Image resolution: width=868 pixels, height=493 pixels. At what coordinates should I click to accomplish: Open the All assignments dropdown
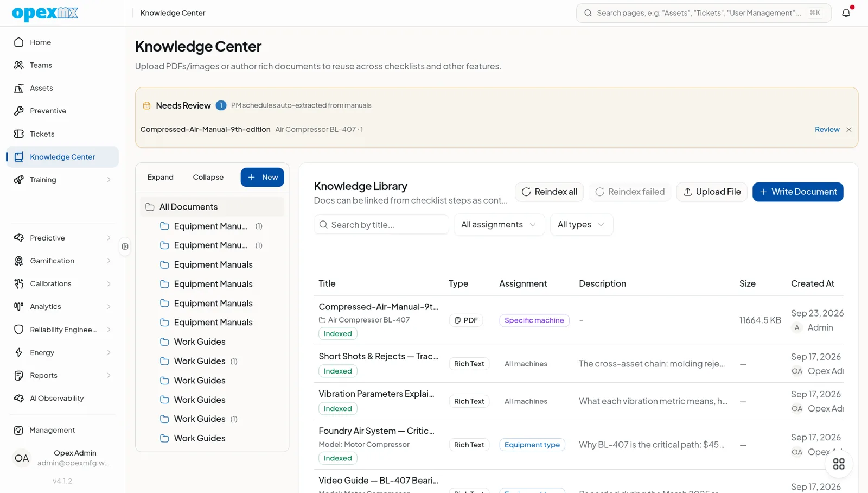point(499,225)
